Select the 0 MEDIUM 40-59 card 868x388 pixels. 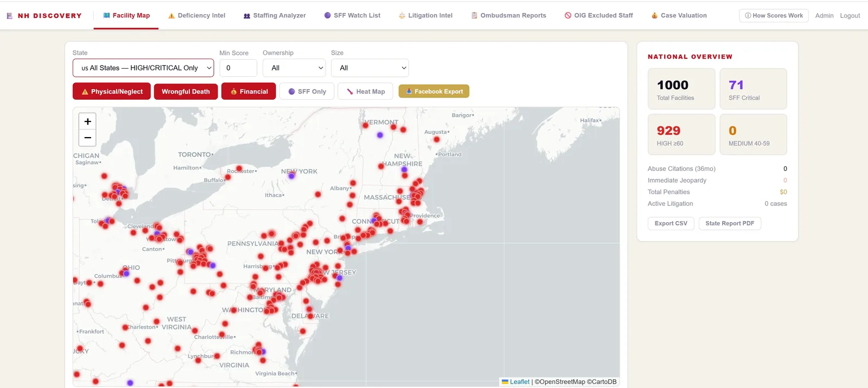[x=753, y=134]
